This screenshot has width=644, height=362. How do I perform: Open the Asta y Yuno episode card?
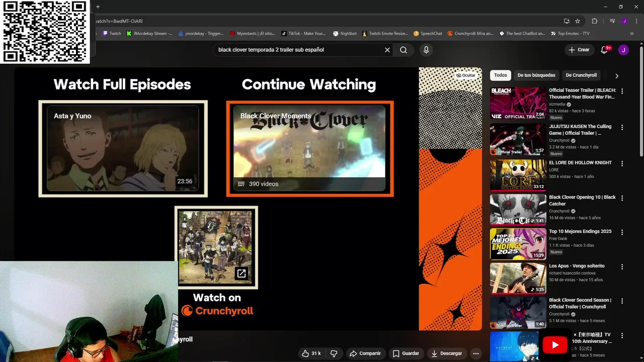click(123, 148)
